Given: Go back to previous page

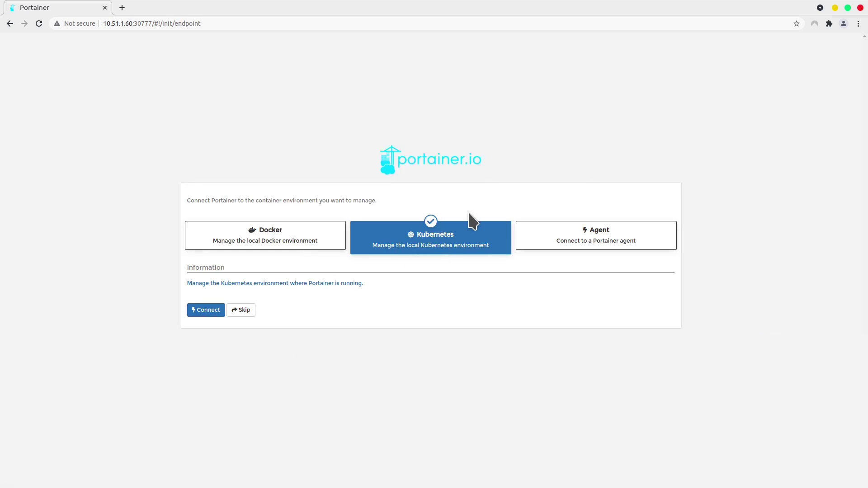Looking at the screenshot, I should (10, 23).
